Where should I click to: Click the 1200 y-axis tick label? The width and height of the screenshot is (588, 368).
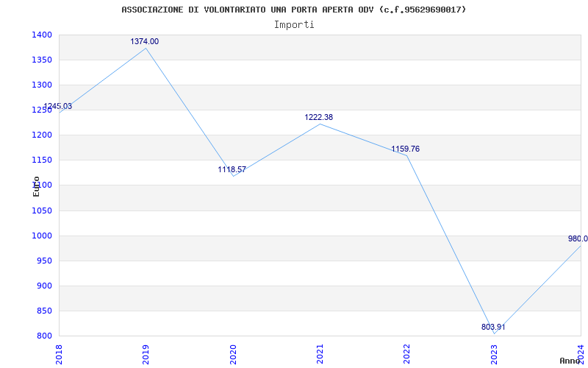[x=42, y=135]
